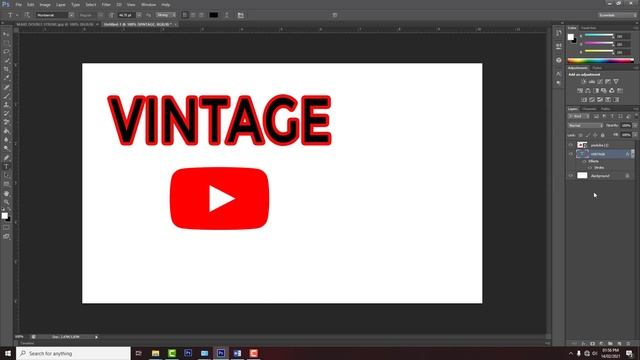This screenshot has height=360, width=640.
Task: Open the Layer menu
Action: coord(60,4)
